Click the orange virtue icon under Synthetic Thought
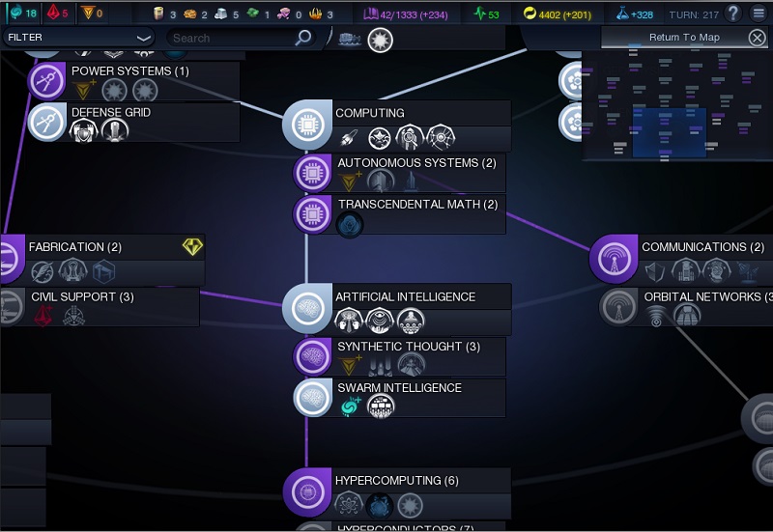Screen dimensions: 773x532 tap(350, 365)
